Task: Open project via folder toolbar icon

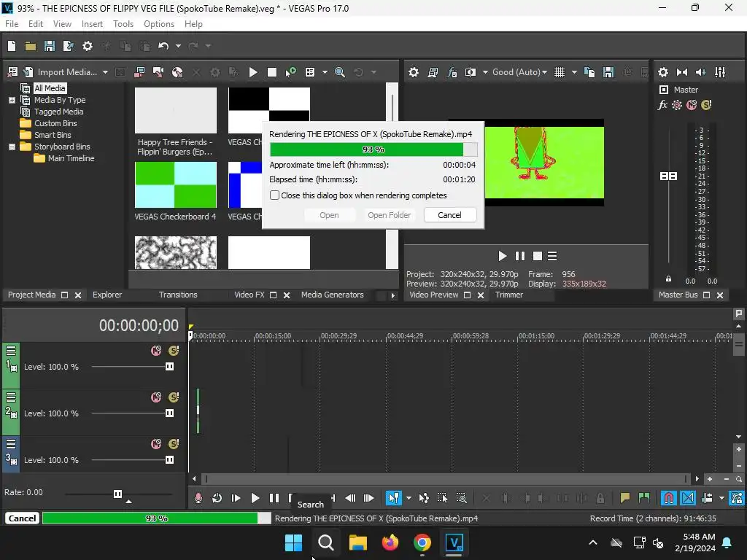Action: click(31, 46)
